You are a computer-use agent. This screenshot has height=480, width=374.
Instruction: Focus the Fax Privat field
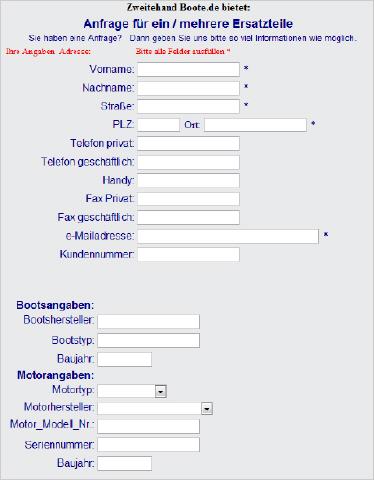[188, 199]
